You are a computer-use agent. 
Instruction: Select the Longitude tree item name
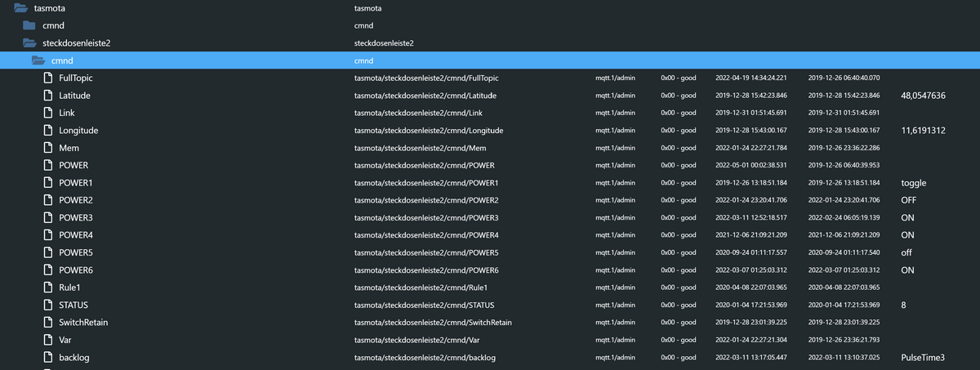point(78,130)
